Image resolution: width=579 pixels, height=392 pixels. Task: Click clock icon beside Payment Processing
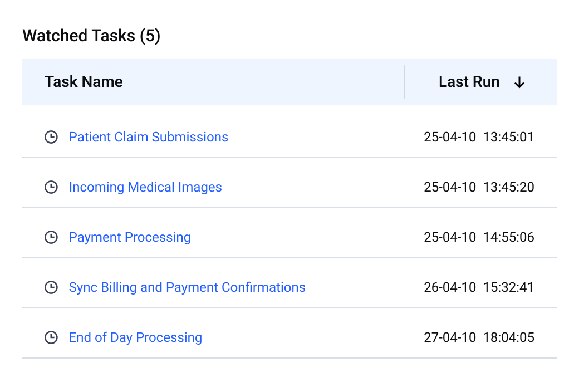(x=51, y=237)
